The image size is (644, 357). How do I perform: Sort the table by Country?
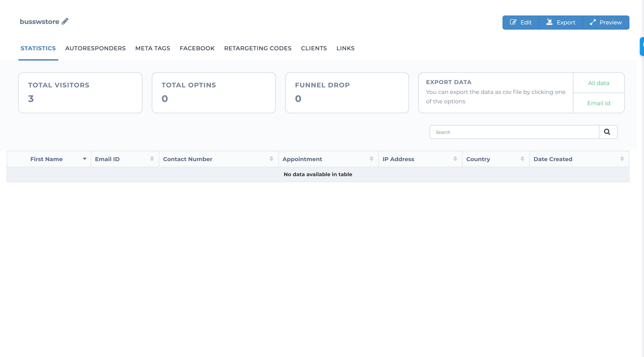pos(496,159)
